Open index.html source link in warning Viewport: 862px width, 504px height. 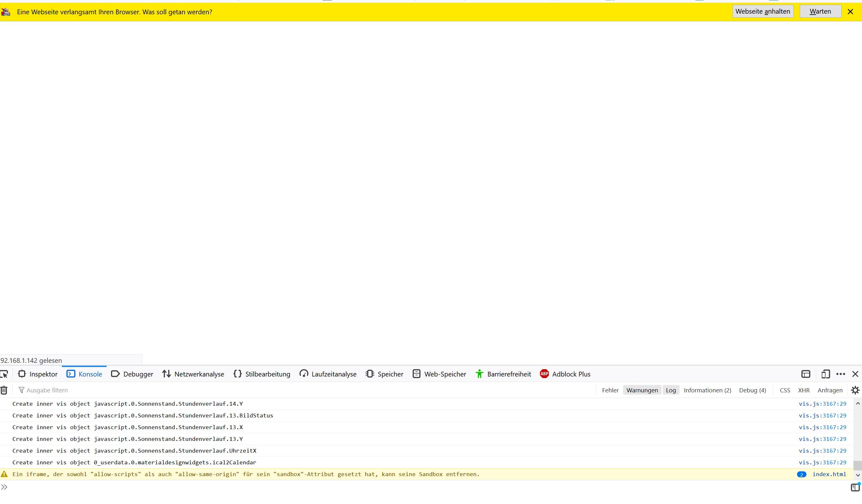coord(829,474)
